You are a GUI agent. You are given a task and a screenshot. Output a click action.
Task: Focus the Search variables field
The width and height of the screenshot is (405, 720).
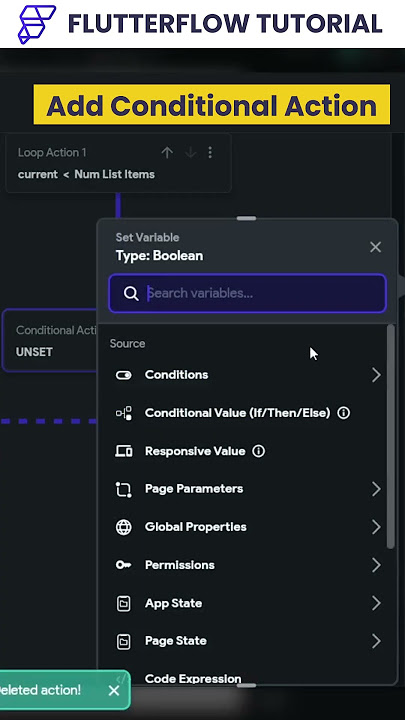point(248,293)
